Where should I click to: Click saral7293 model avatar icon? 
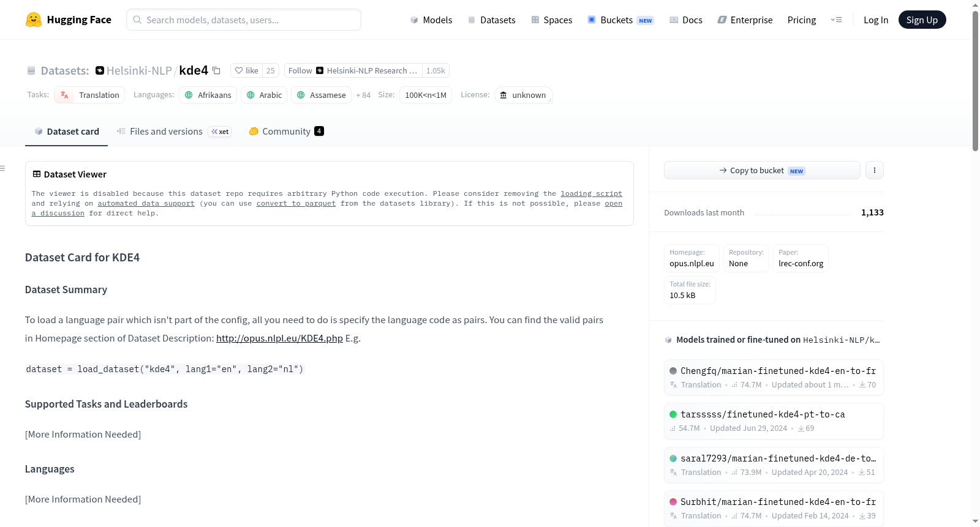pyautogui.click(x=673, y=458)
